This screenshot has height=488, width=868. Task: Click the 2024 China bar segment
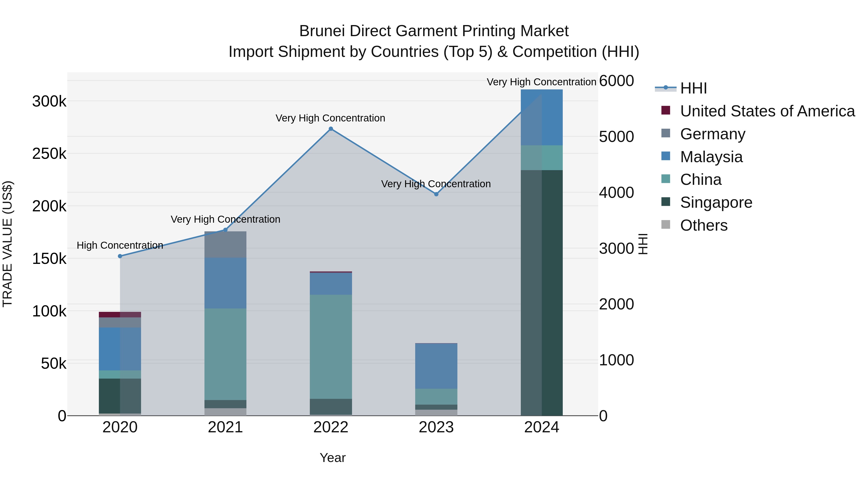click(542, 158)
